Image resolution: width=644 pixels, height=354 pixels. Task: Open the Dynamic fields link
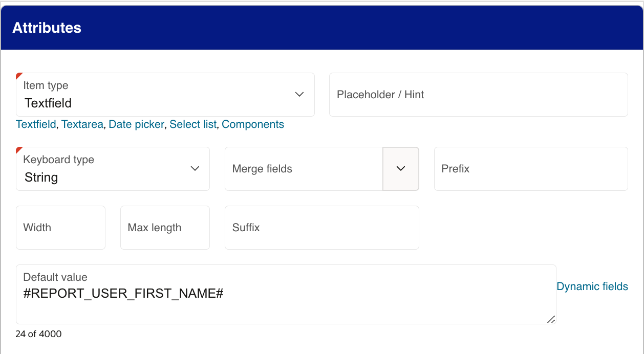592,286
